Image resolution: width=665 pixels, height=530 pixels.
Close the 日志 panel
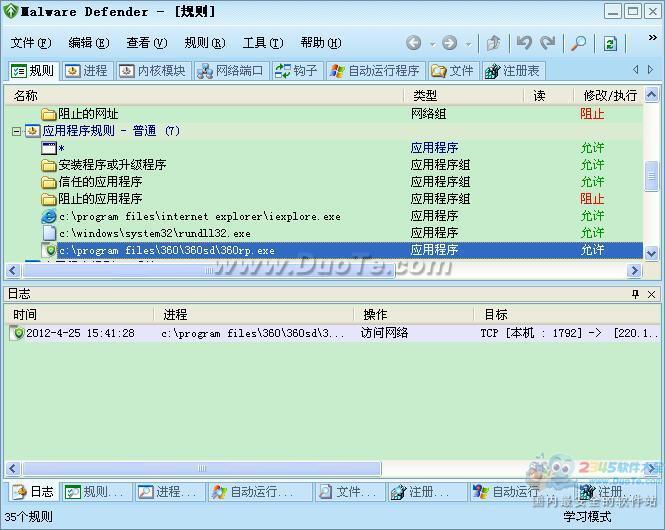651,294
